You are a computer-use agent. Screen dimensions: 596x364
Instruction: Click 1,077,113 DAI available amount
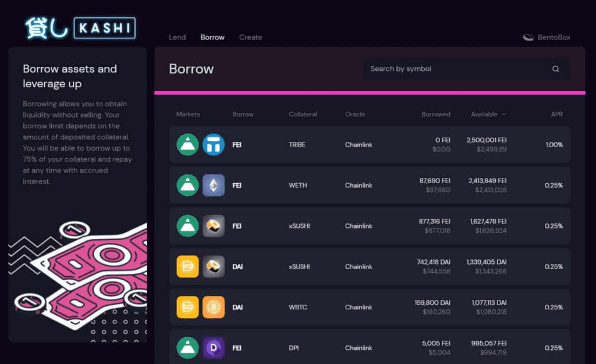489,302
